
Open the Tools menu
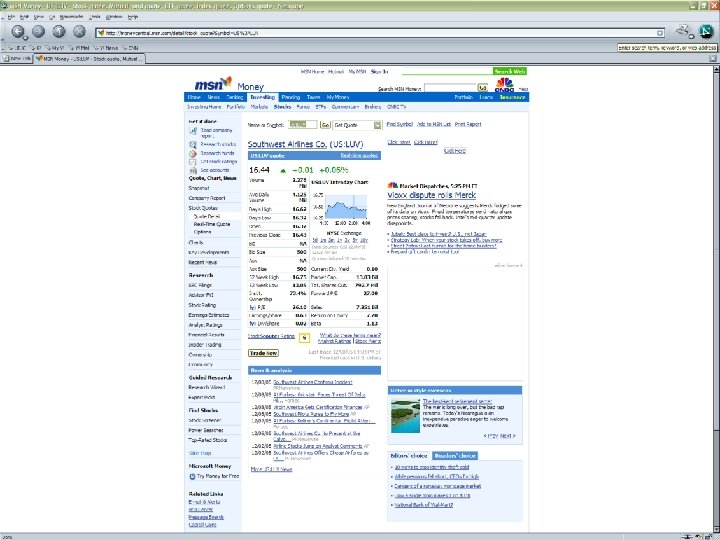[x=95, y=17]
